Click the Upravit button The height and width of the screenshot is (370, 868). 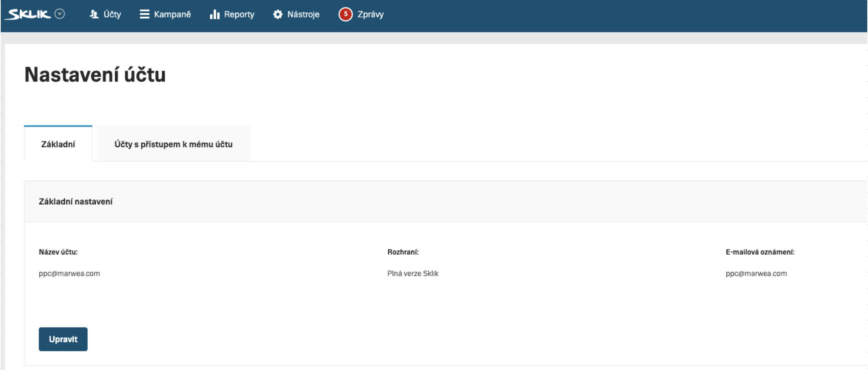pyautogui.click(x=63, y=339)
